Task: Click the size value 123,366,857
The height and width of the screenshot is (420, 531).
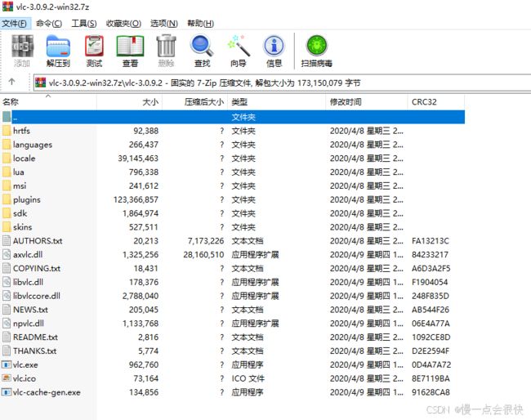Action: [x=136, y=199]
